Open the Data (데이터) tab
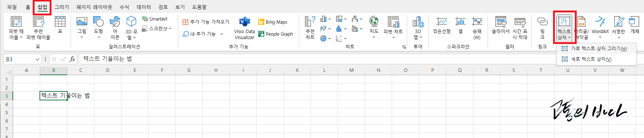The image size is (644, 138). [x=144, y=7]
